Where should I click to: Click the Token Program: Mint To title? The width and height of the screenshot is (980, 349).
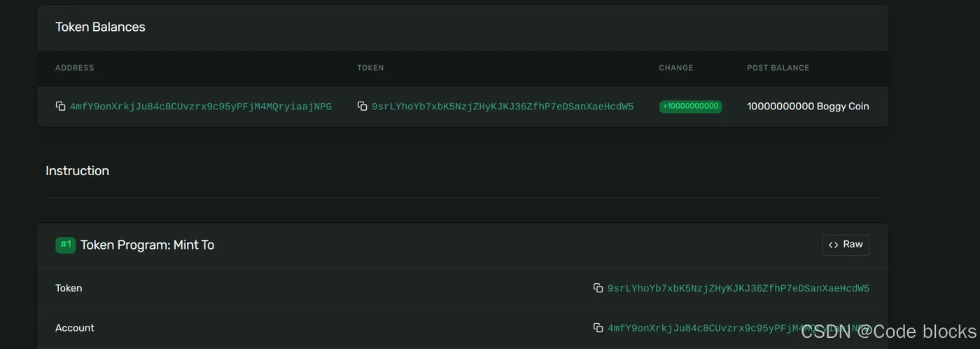[x=147, y=245]
